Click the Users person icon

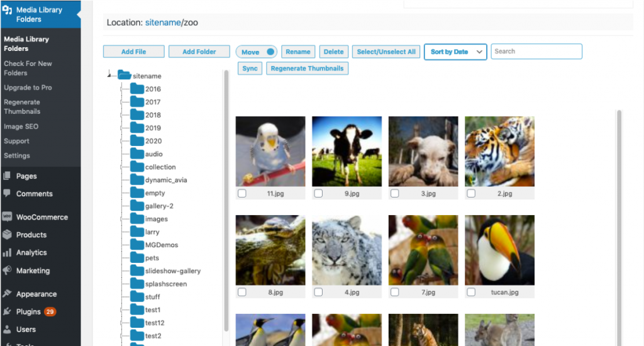point(6,329)
